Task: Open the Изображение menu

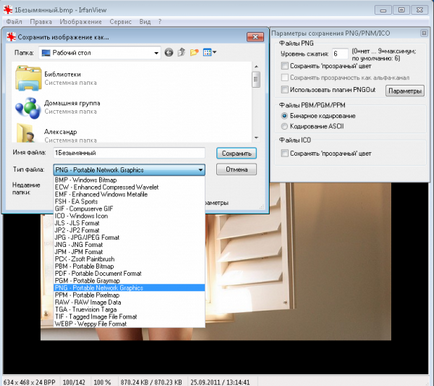Action: click(81, 22)
